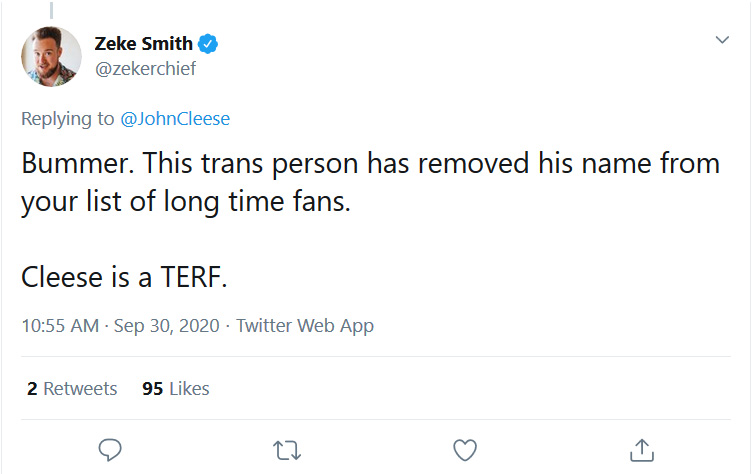This screenshot has width=752, height=474.
Task: Click the 'Replying to' label text
Action: 68,118
